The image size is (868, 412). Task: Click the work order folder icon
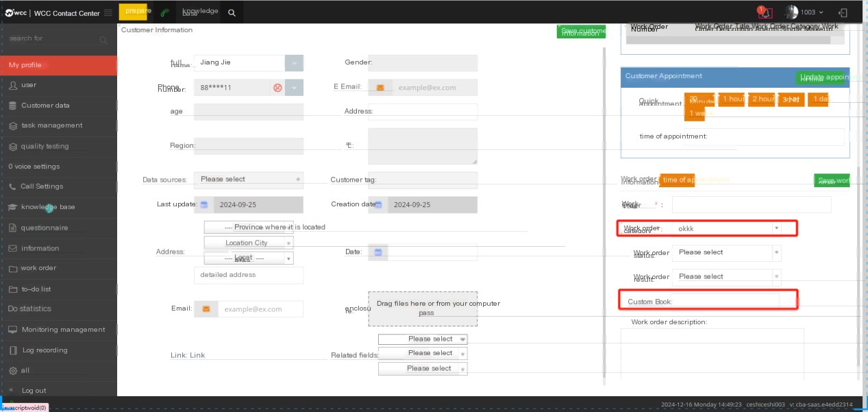point(13,268)
